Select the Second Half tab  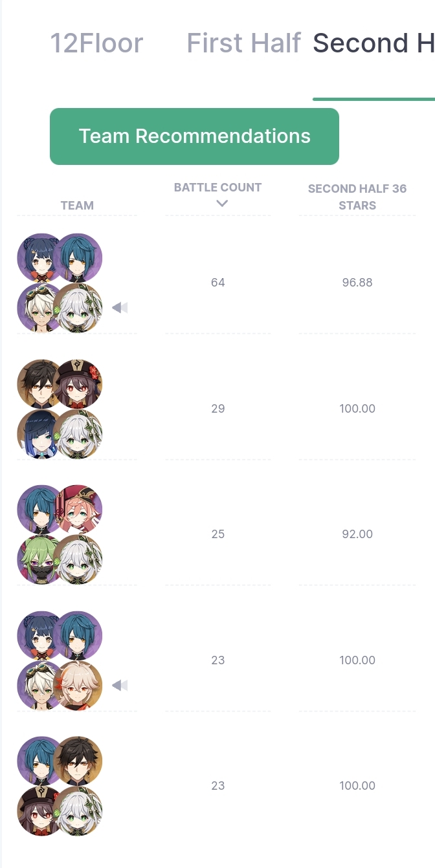click(x=374, y=43)
